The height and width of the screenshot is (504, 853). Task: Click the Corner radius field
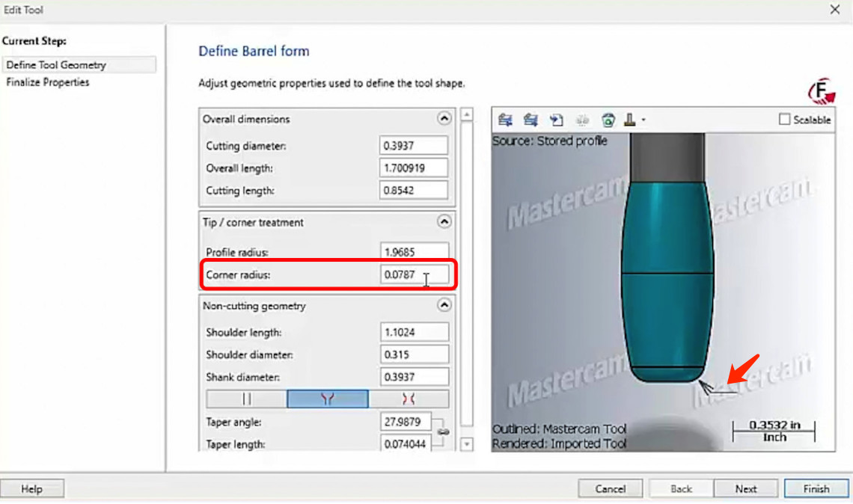coord(415,274)
